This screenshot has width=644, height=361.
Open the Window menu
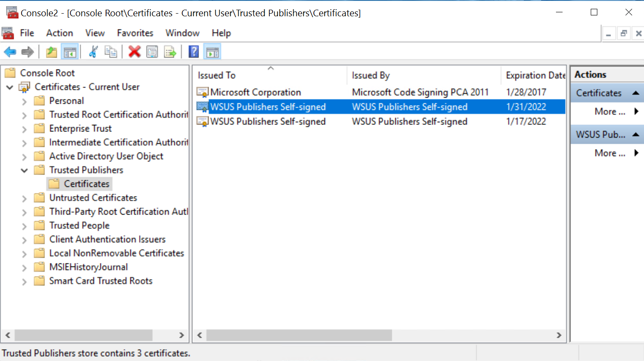182,33
